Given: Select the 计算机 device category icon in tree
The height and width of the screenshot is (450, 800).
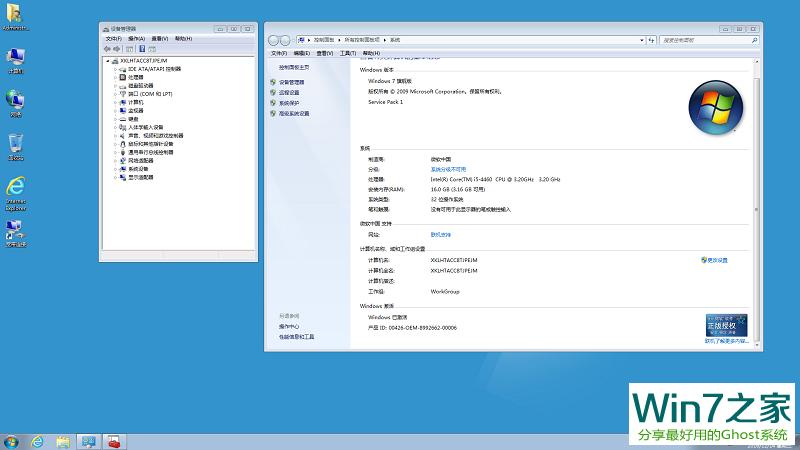Looking at the screenshot, I should 122,103.
